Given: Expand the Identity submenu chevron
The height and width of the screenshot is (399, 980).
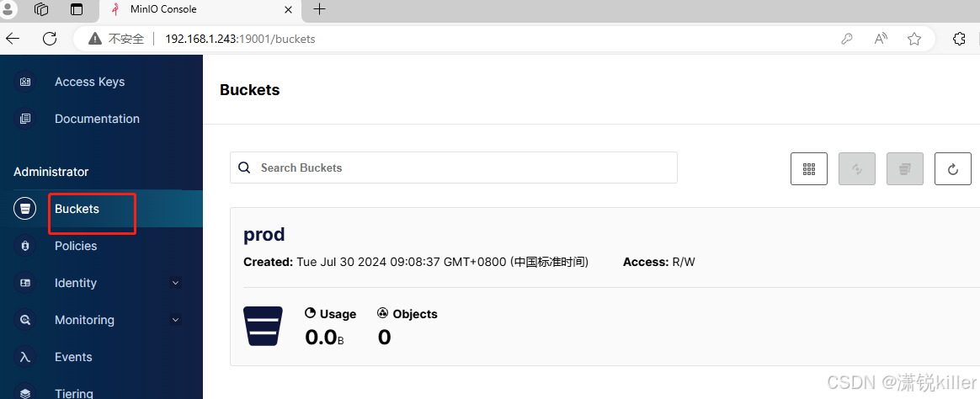Looking at the screenshot, I should pyautogui.click(x=175, y=283).
